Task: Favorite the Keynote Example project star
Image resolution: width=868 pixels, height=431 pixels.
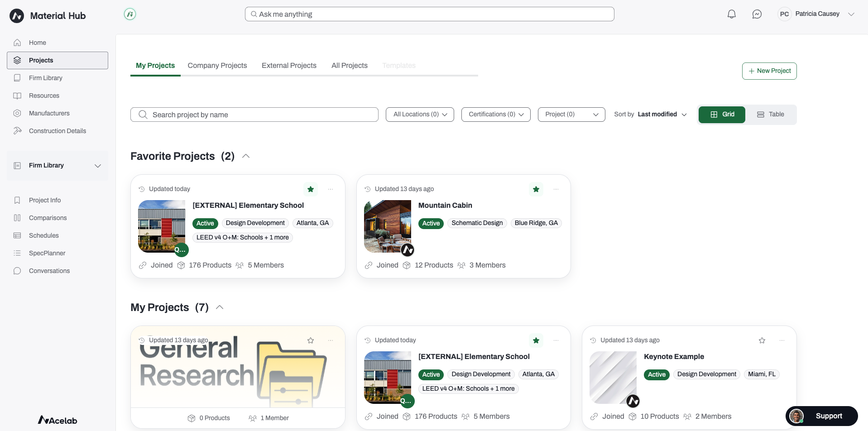Action: [x=762, y=340]
